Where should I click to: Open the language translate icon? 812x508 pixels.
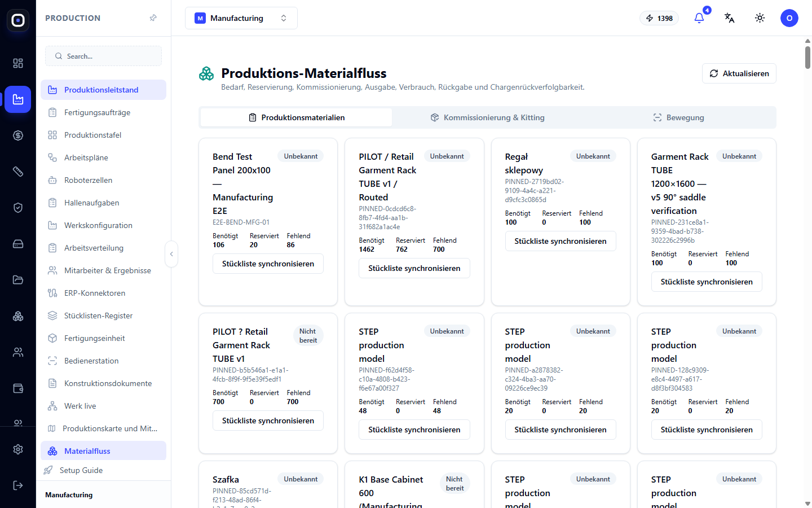730,18
